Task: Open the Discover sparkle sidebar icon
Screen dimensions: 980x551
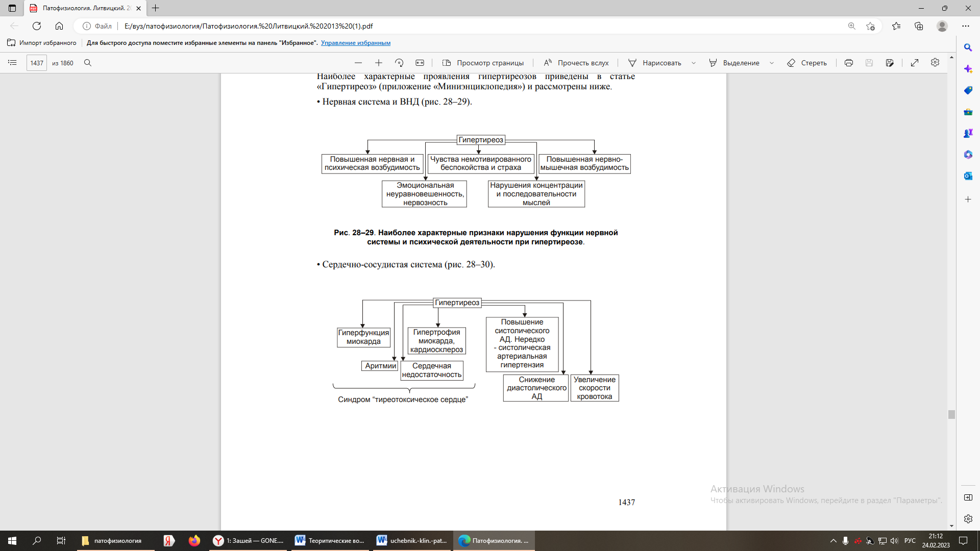Action: 968,69
